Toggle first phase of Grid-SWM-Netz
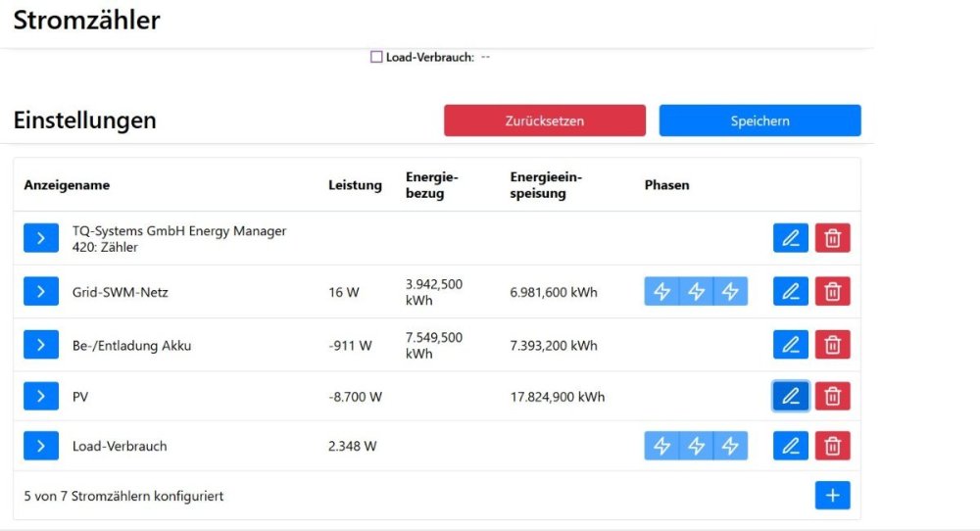The image size is (980, 531). [x=661, y=291]
